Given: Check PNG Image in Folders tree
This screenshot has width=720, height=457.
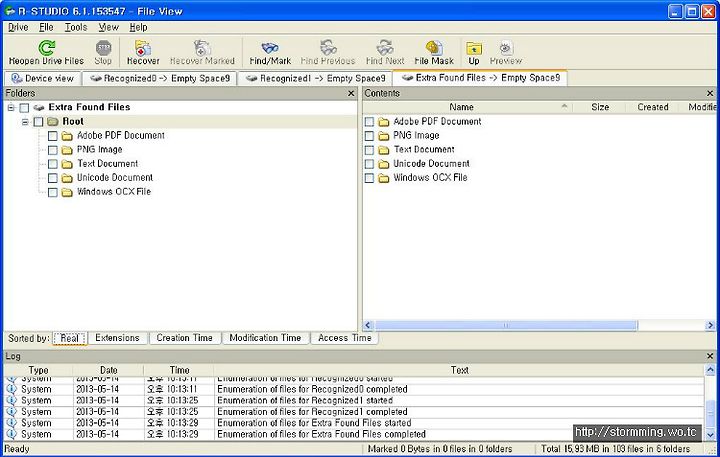Looking at the screenshot, I should click(x=53, y=150).
